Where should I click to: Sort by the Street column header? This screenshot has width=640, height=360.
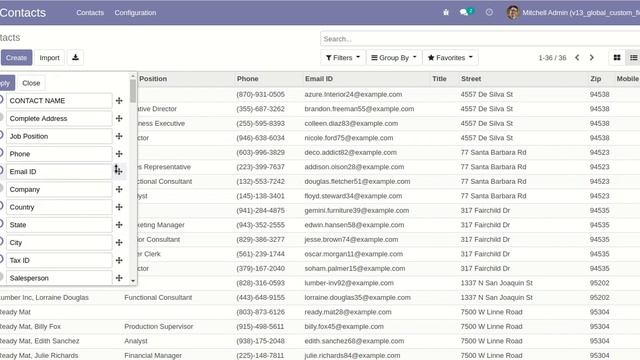(471, 79)
